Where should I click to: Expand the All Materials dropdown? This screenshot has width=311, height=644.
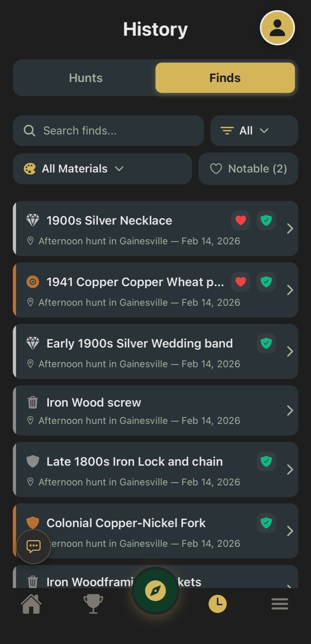102,169
